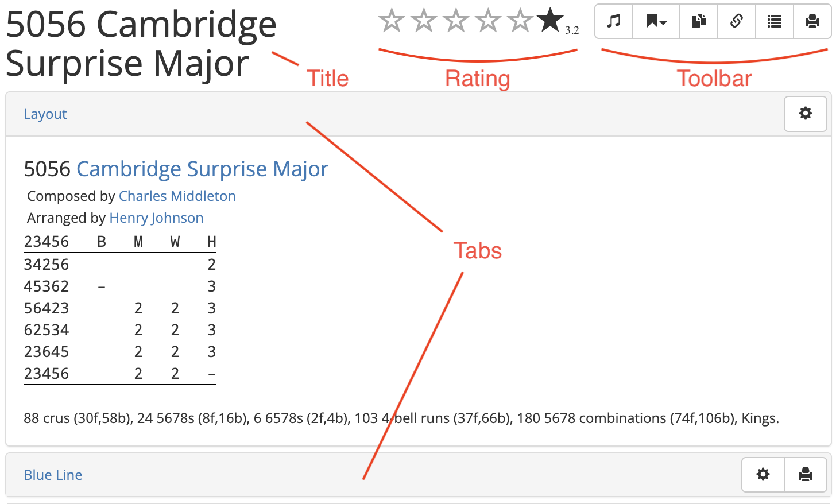
Task: Click the second empty rating star
Action: [424, 21]
